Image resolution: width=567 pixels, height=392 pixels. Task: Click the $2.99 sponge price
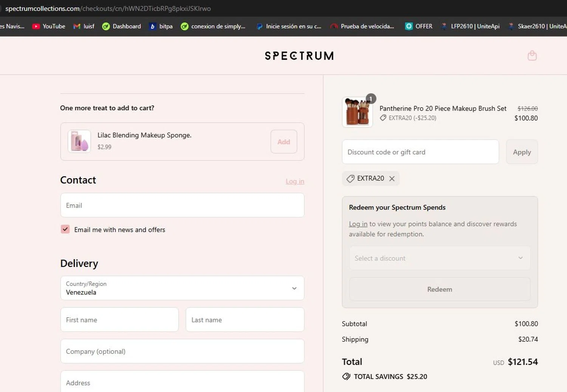[x=104, y=147]
